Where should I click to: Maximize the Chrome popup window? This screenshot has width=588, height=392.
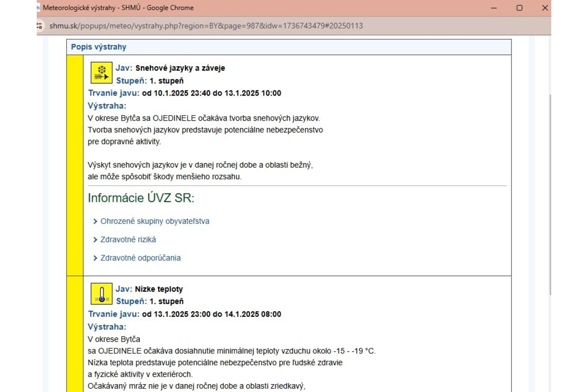click(x=519, y=8)
